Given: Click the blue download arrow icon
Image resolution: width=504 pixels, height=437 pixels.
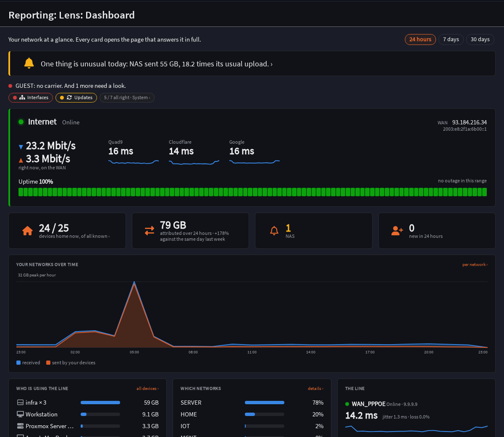Looking at the screenshot, I should tap(21, 147).
